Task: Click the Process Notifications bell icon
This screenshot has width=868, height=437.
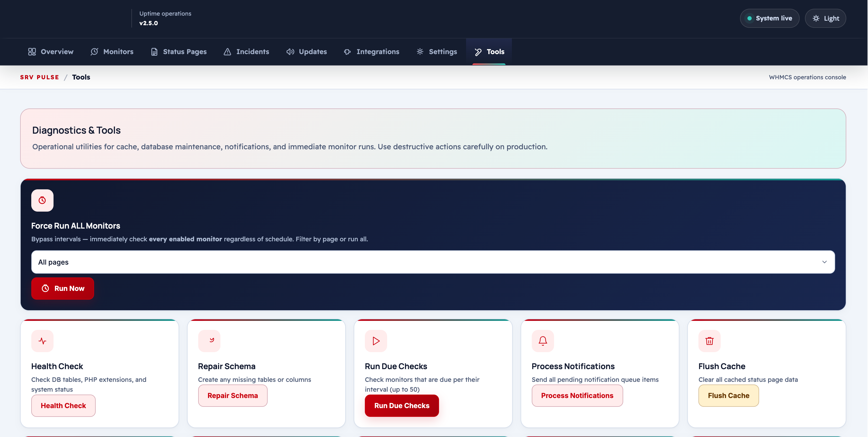Action: click(543, 341)
